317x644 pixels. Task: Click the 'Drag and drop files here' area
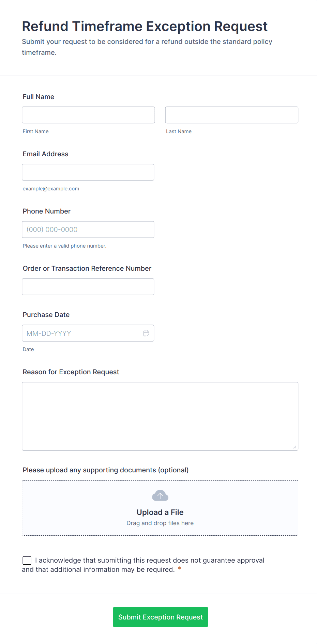coord(160,523)
